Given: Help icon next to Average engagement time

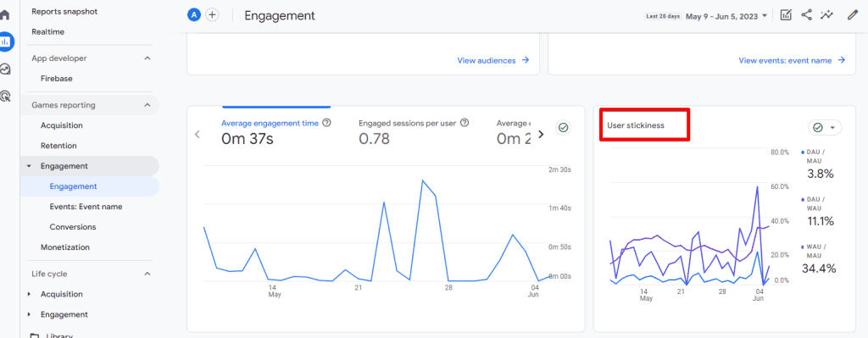Looking at the screenshot, I should [326, 123].
